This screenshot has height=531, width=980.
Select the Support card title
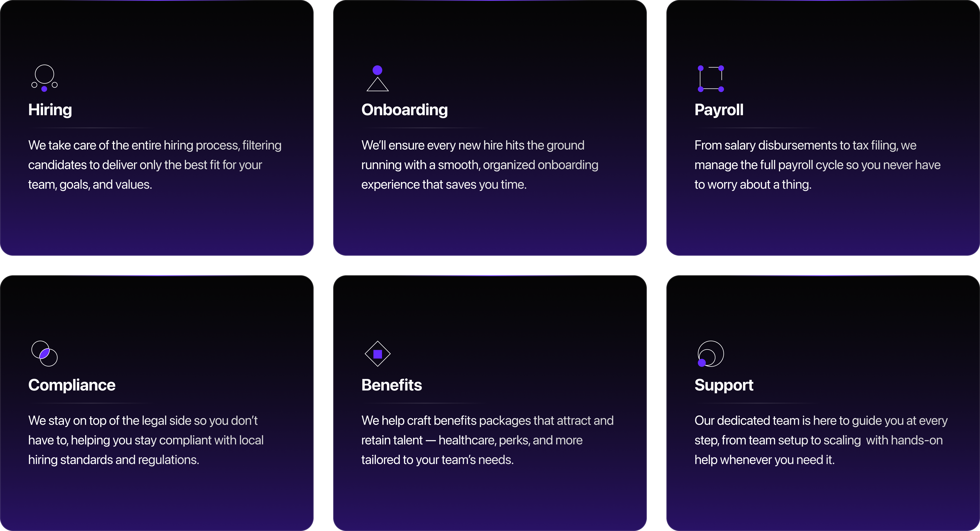click(724, 385)
